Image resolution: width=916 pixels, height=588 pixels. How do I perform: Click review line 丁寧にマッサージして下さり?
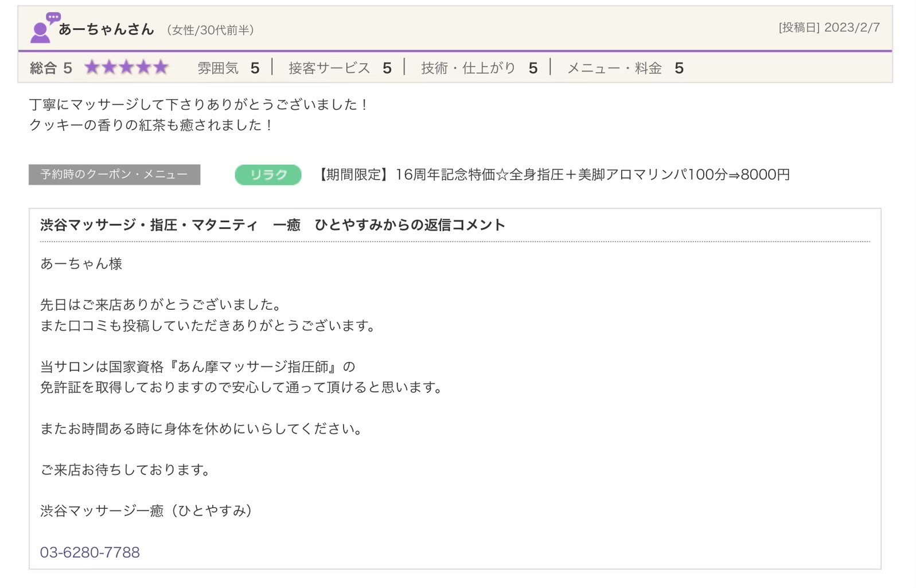198,104
